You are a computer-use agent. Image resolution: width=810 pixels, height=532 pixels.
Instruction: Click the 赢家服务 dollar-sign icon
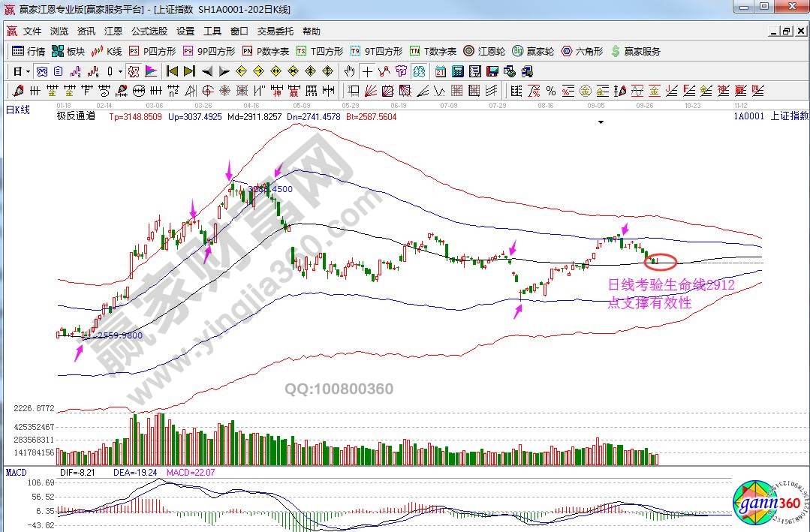point(636,52)
